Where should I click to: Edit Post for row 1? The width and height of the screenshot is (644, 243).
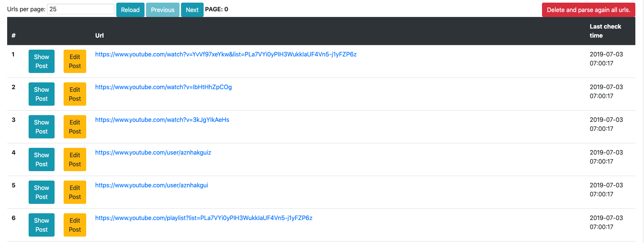pyautogui.click(x=75, y=61)
